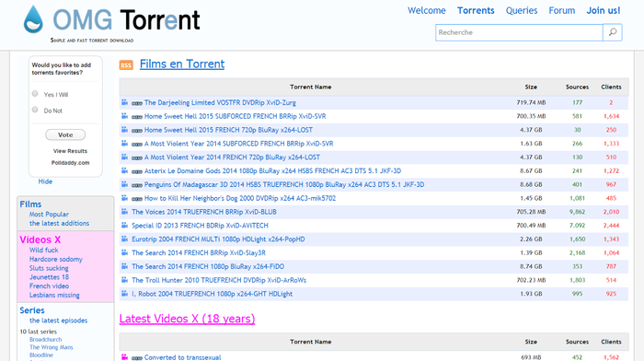Viewport: 644px width, 361px height.
Task: Open The Troll Hunter 2010 torrent
Action: (219, 280)
